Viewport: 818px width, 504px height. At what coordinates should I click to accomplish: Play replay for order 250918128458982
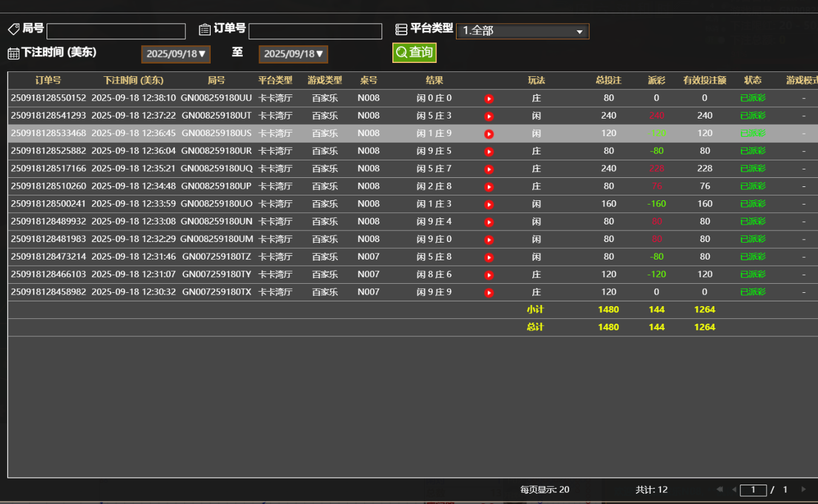pos(489,292)
